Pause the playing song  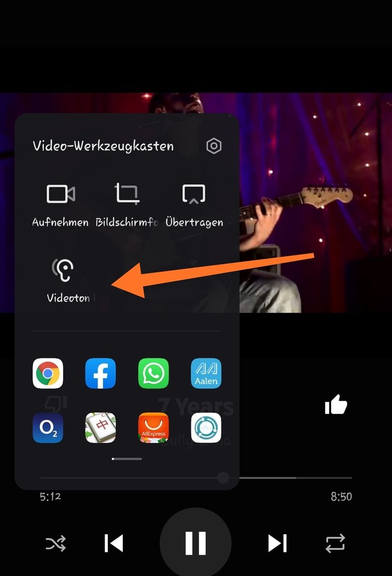195,543
